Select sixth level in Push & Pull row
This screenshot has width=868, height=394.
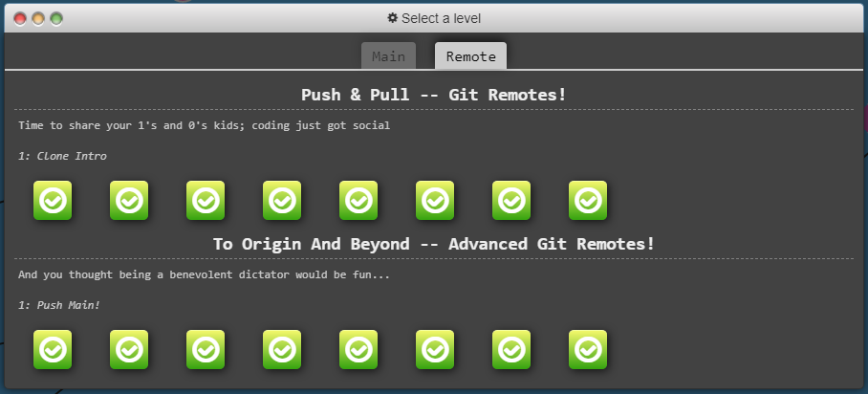click(x=435, y=201)
